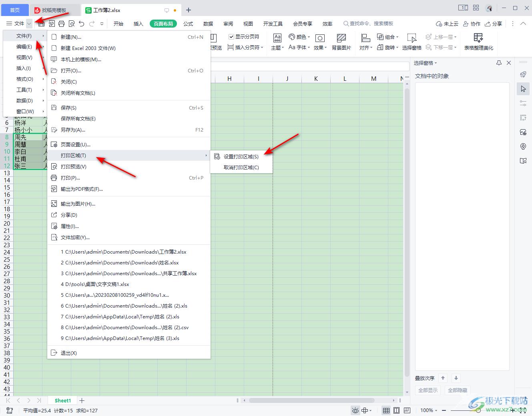The height and width of the screenshot is (416, 532).
Task: Click the 效果 effects icon
Action: click(x=320, y=38)
